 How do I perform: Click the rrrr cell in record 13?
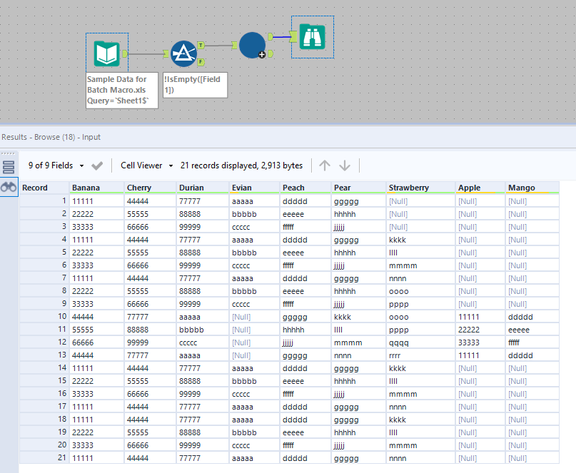pyautogui.click(x=421, y=355)
